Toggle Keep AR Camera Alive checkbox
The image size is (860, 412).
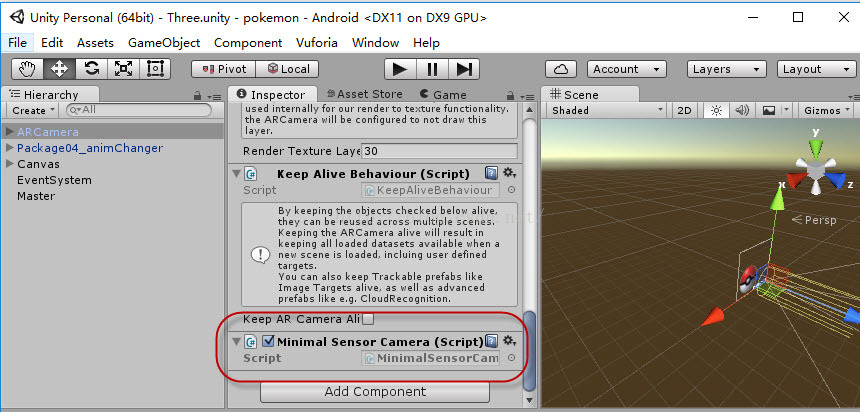click(369, 319)
